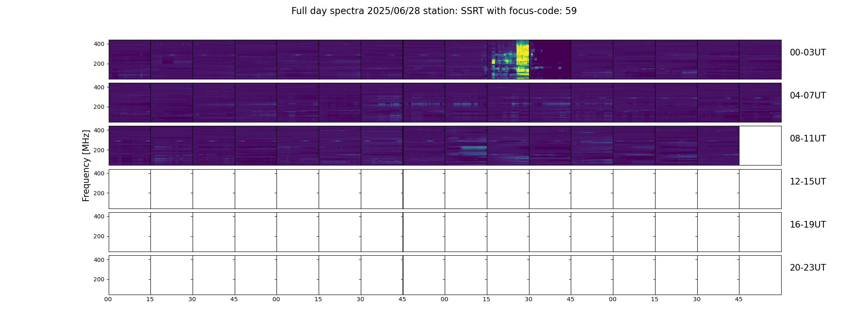Click the first blank panel of the 20-23UT row

click(130, 275)
